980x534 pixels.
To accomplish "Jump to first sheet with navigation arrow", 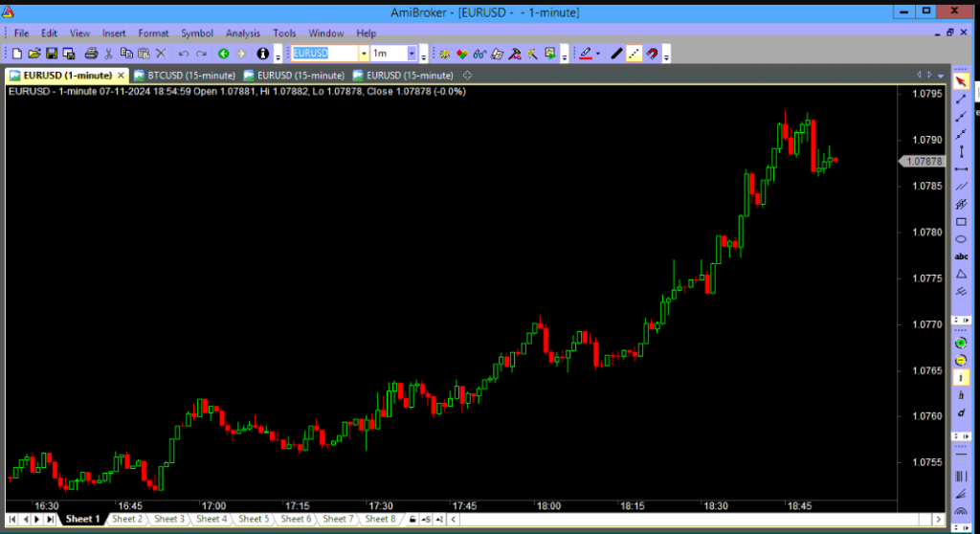I will coord(12,519).
